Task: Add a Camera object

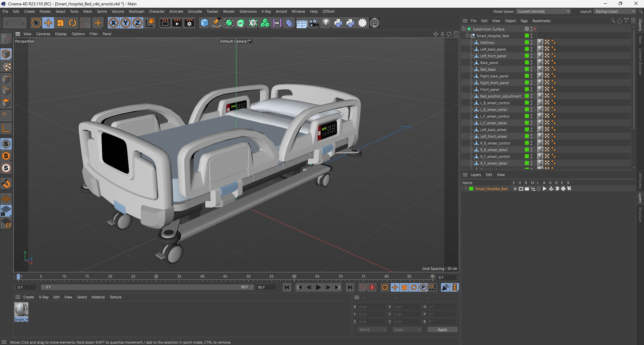Action: click(314, 23)
